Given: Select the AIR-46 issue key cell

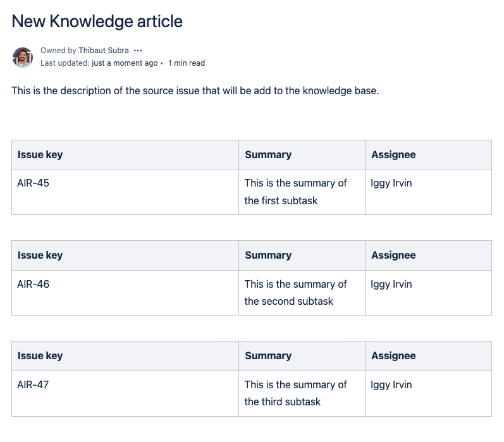Looking at the screenshot, I should pos(34,284).
